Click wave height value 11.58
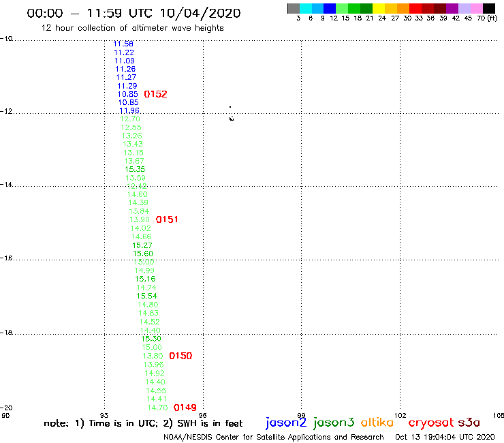Image resolution: width=504 pixels, height=443 pixels. (x=123, y=44)
